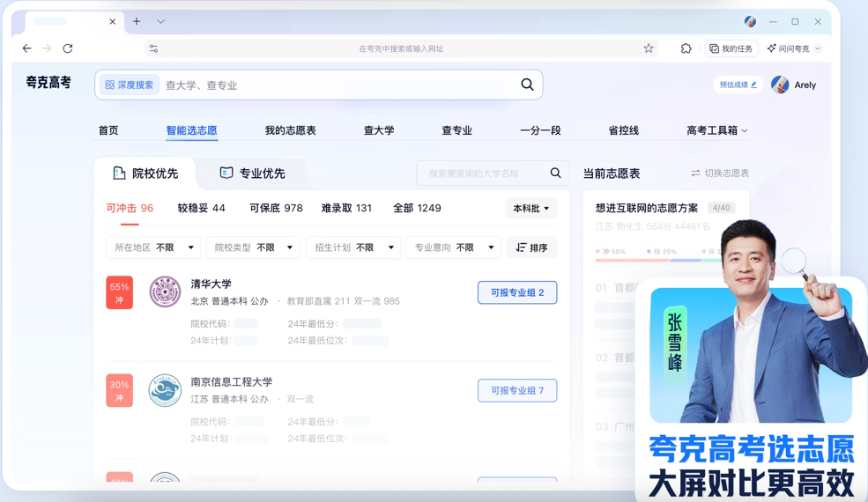Click the address bar field

coord(401,48)
